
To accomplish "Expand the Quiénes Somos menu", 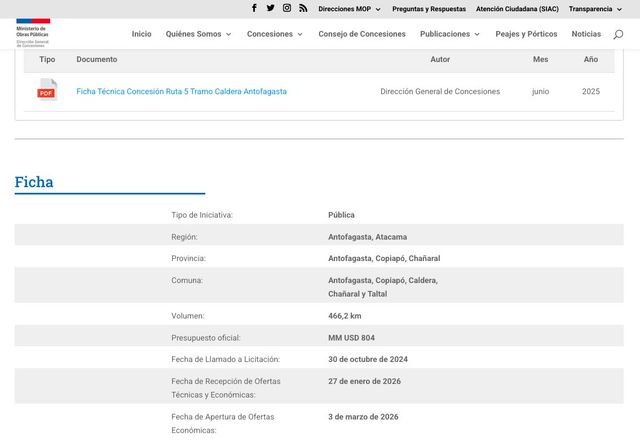I will (198, 34).
